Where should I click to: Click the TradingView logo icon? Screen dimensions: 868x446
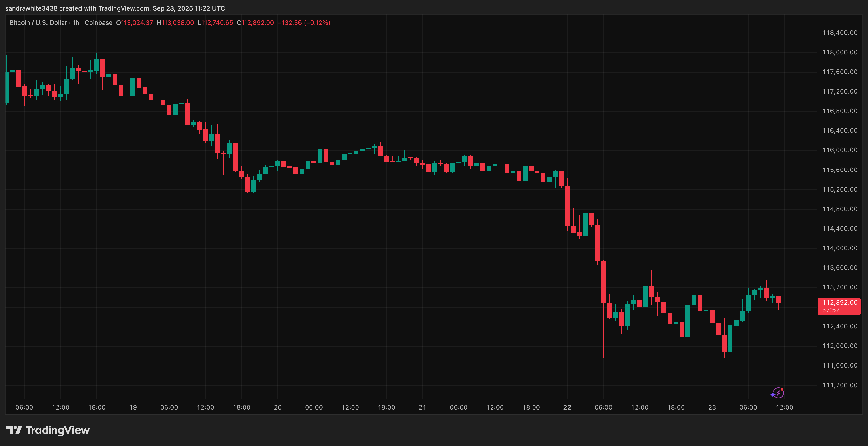click(x=15, y=430)
